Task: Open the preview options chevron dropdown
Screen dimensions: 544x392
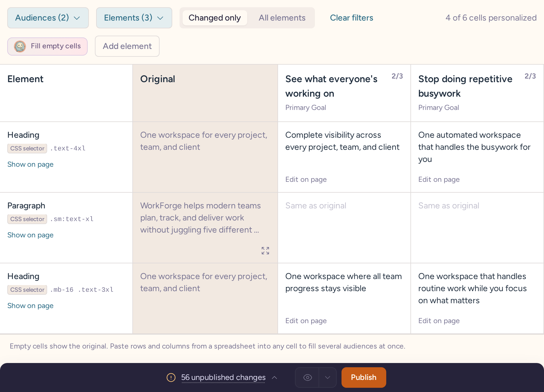Action: click(328, 378)
